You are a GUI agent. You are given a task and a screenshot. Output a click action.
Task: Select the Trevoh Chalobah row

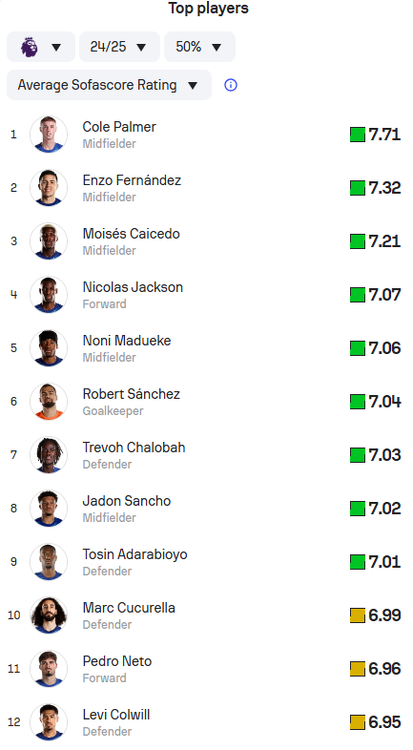[x=206, y=455]
